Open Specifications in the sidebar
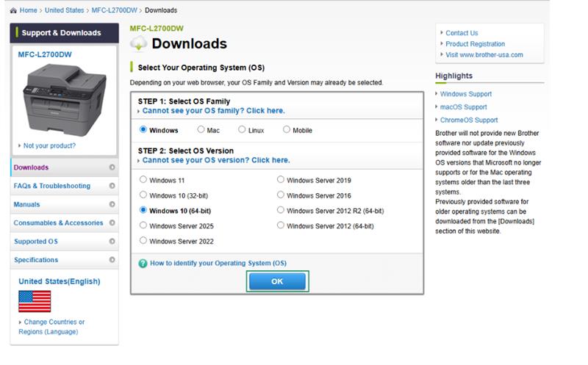Screen dimensions: 588x365 [x=65, y=260]
